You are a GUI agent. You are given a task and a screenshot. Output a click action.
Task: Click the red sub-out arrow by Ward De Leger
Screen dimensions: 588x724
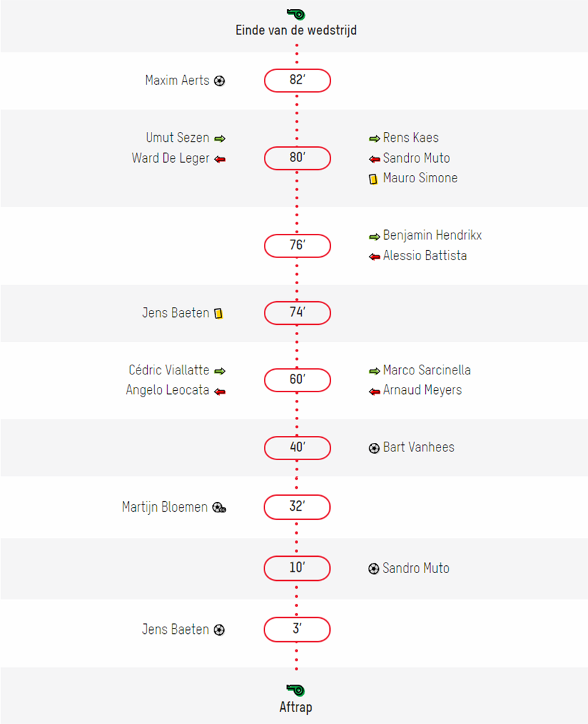(220, 159)
